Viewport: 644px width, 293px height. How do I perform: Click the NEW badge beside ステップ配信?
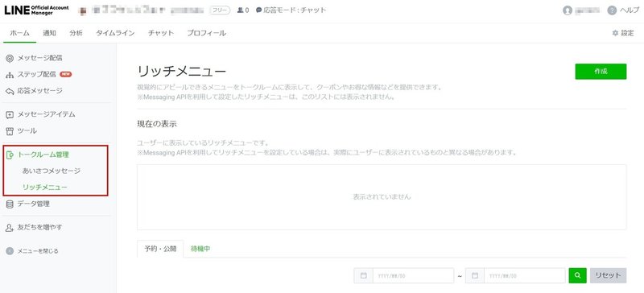[x=66, y=74]
